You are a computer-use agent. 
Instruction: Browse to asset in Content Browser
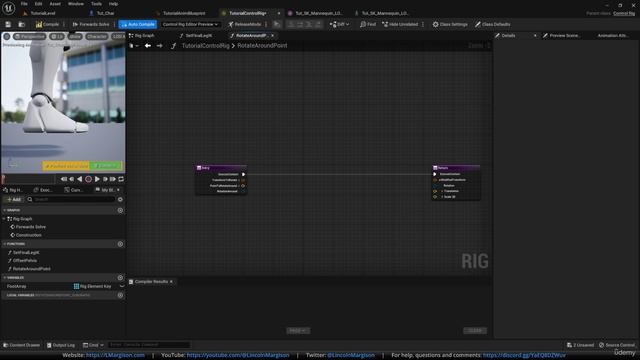[22, 24]
